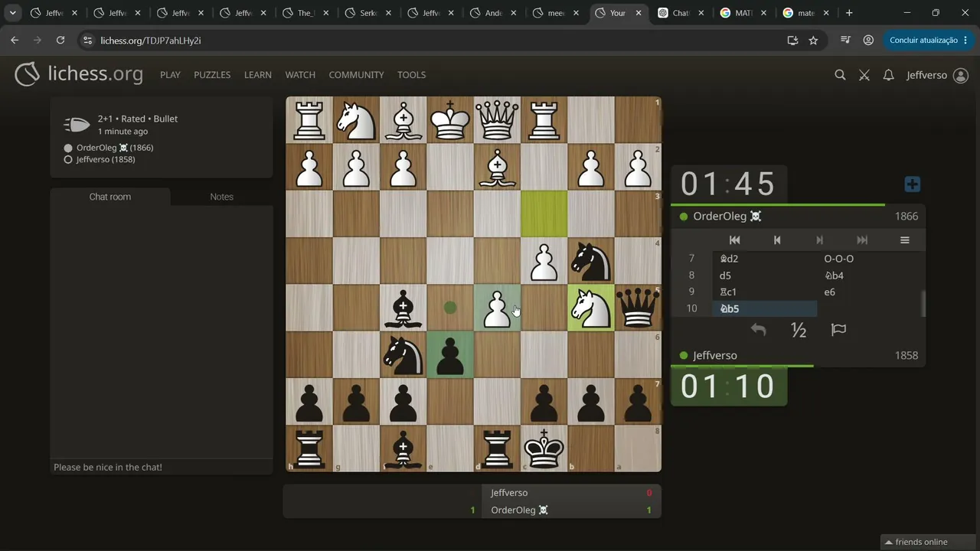The image size is (980, 551).
Task: Open OrderOleg in the score crosstable
Action: (519, 510)
